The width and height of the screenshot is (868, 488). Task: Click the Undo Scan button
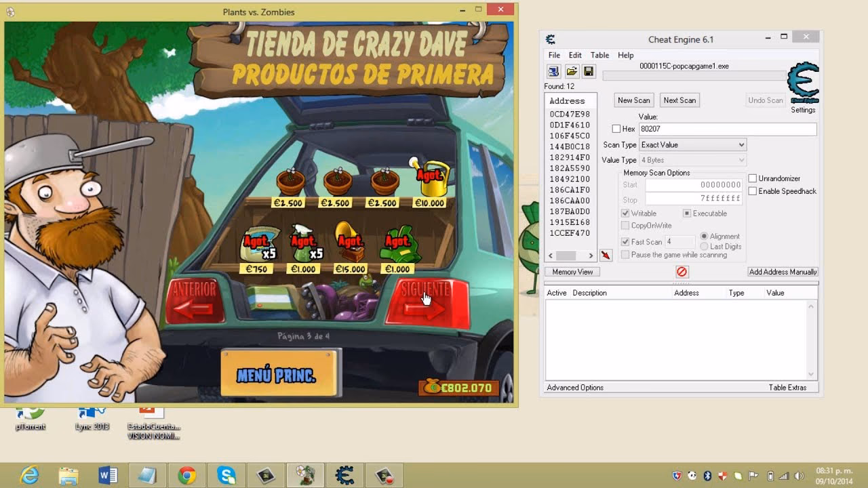(766, 100)
